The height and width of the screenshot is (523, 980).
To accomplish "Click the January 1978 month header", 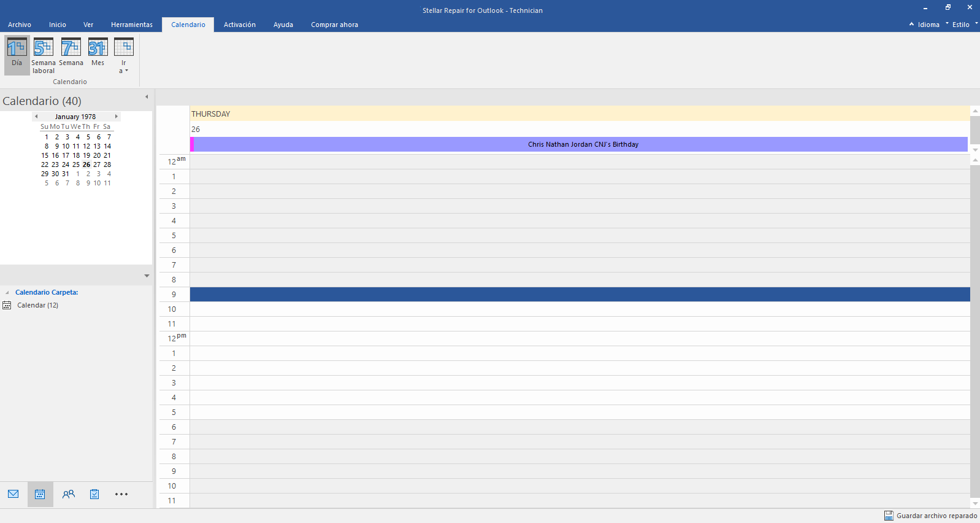I will point(75,117).
